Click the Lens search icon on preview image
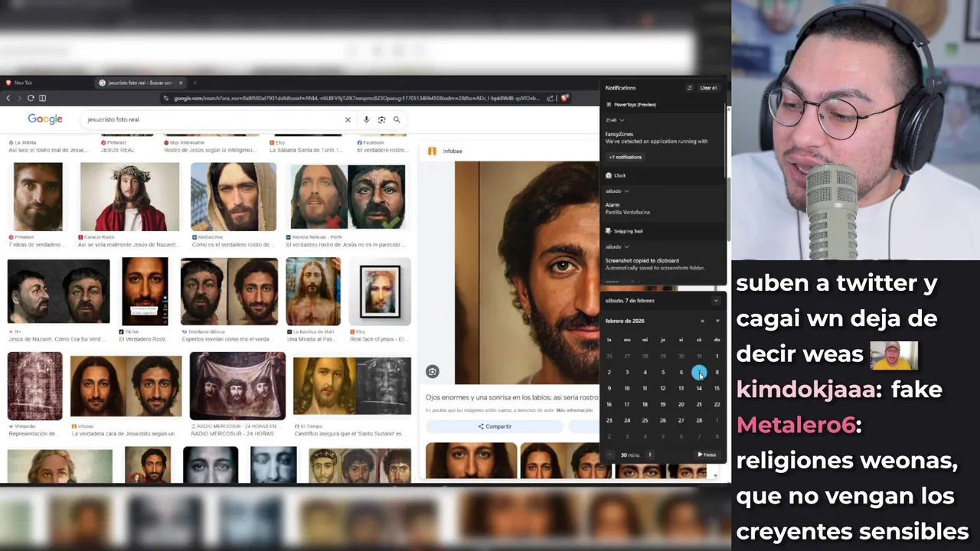 pyautogui.click(x=433, y=372)
